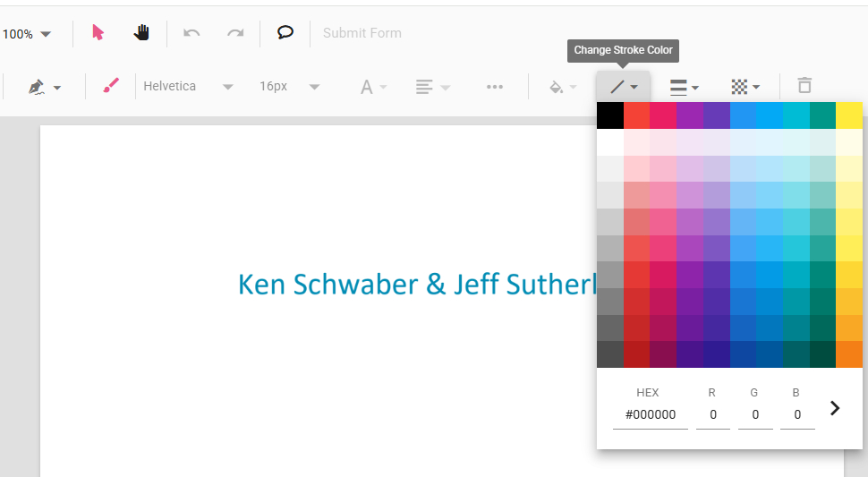Click the HEX value input field

pyautogui.click(x=650, y=414)
